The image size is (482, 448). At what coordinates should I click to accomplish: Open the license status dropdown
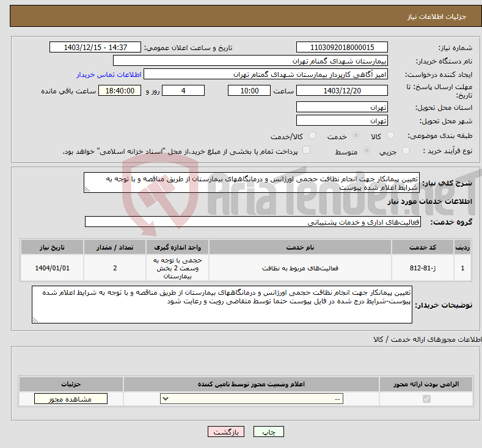(x=252, y=399)
